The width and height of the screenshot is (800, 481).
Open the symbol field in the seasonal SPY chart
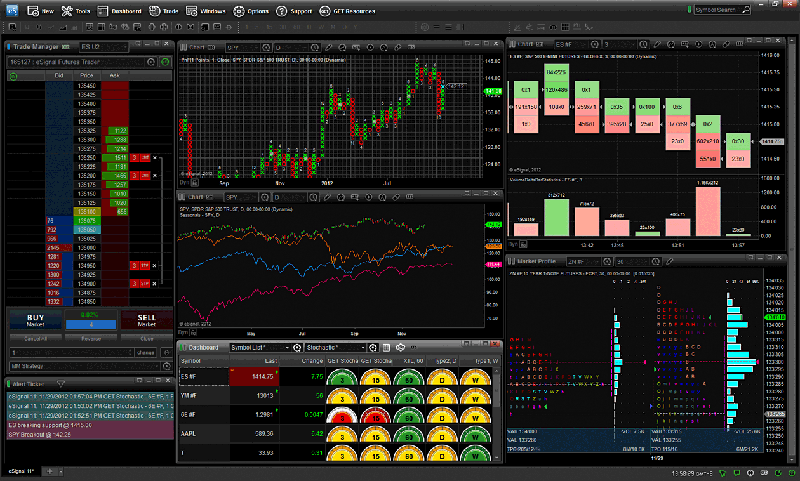240,197
